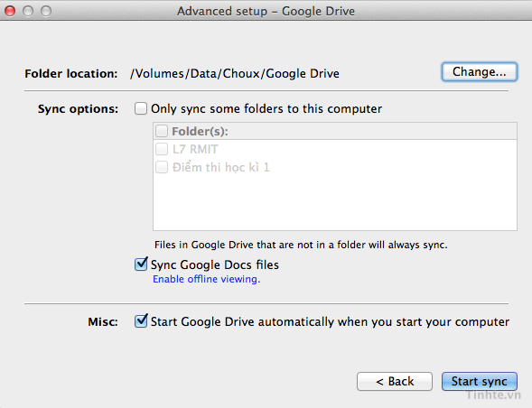Check the Điểm thi học kì 1 checkbox
This screenshot has width=532, height=408.
point(162,167)
